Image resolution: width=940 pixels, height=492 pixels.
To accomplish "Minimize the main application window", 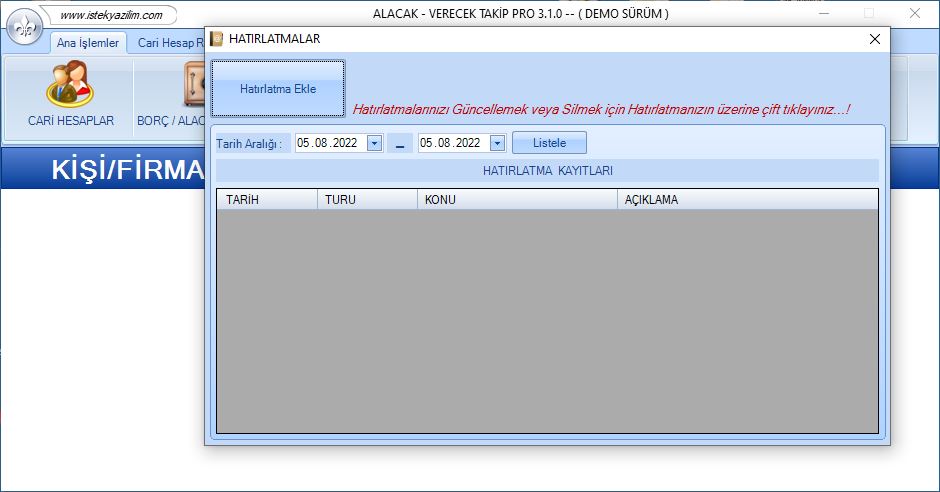I will 824,13.
